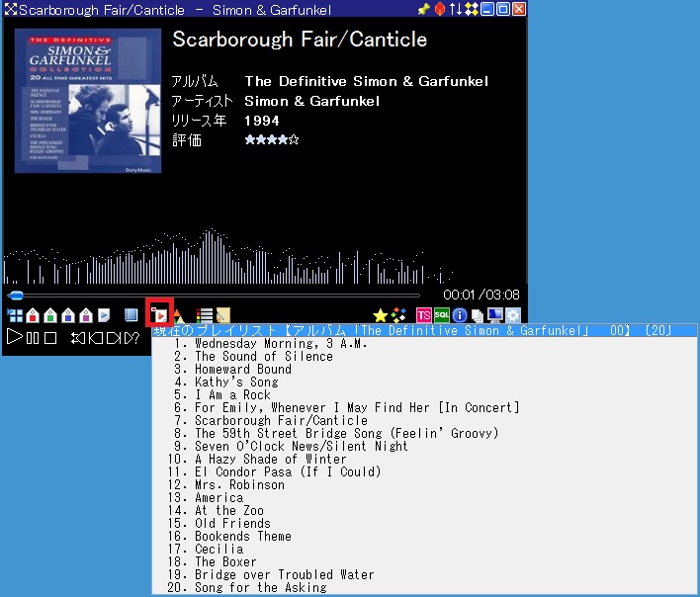Click the multicolored diamonds icon
Viewport: 700px width, 597px height.
click(398, 315)
